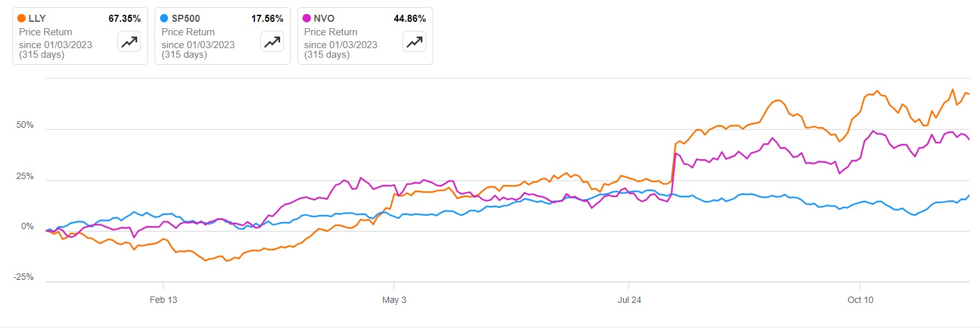980x328 pixels.
Task: Click the Oct 10 date marker
Action: coord(860,300)
